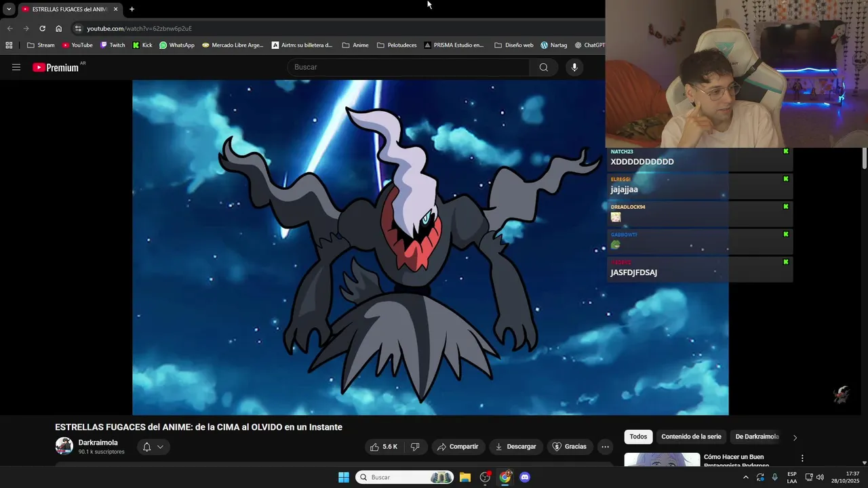View site information icon in address bar
868x488 pixels.
pos(78,28)
